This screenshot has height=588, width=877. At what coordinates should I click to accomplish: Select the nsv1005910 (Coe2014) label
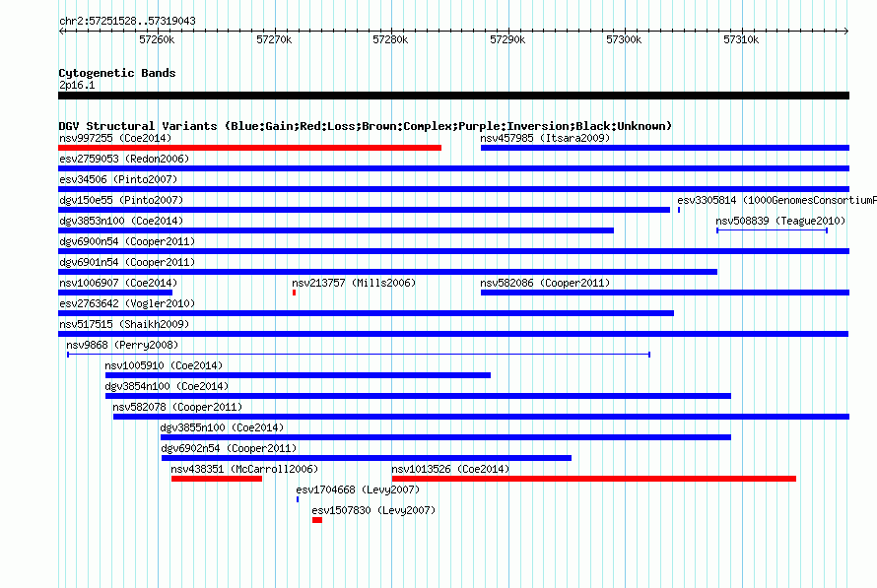(x=164, y=365)
